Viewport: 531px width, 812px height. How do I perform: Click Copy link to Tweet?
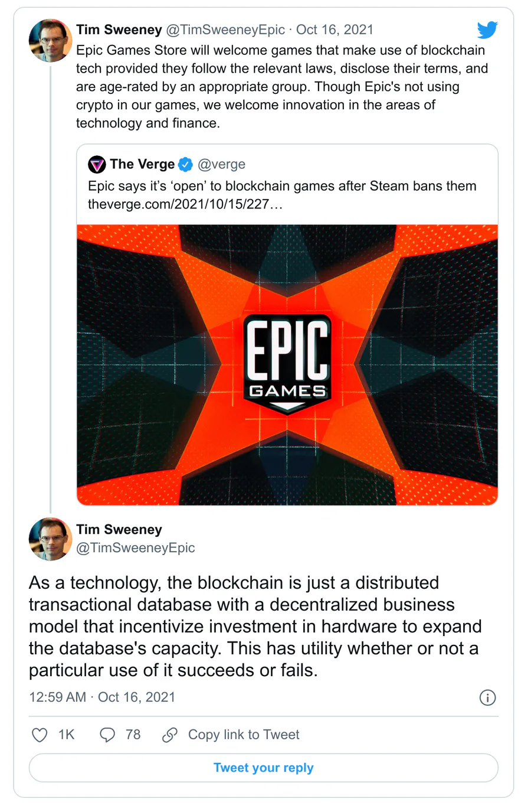click(244, 735)
